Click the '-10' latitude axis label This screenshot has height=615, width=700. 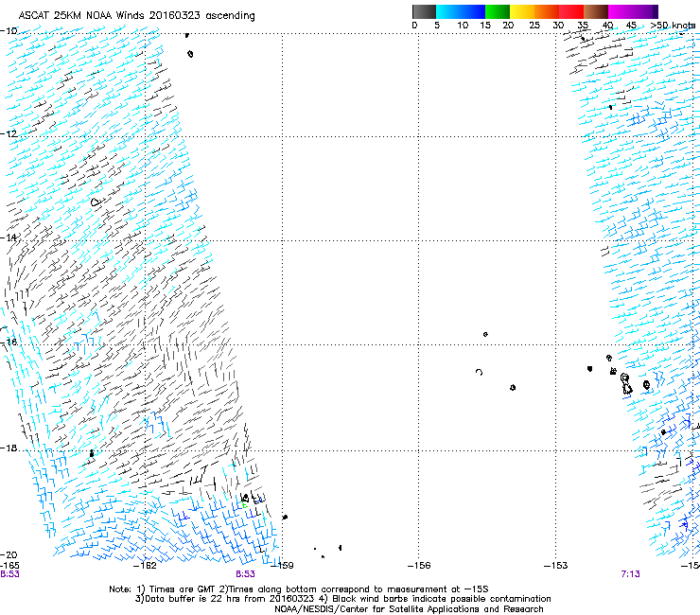point(9,31)
